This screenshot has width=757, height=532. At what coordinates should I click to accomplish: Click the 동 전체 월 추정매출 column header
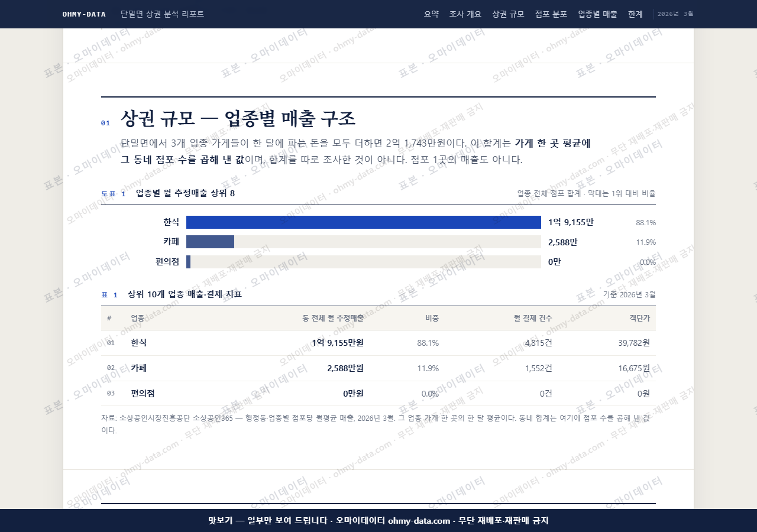coord(333,318)
